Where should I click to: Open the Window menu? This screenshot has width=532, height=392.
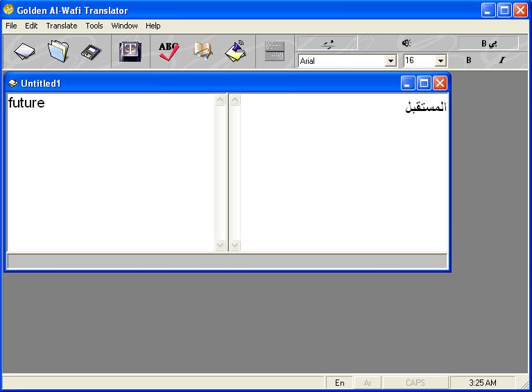click(x=125, y=26)
